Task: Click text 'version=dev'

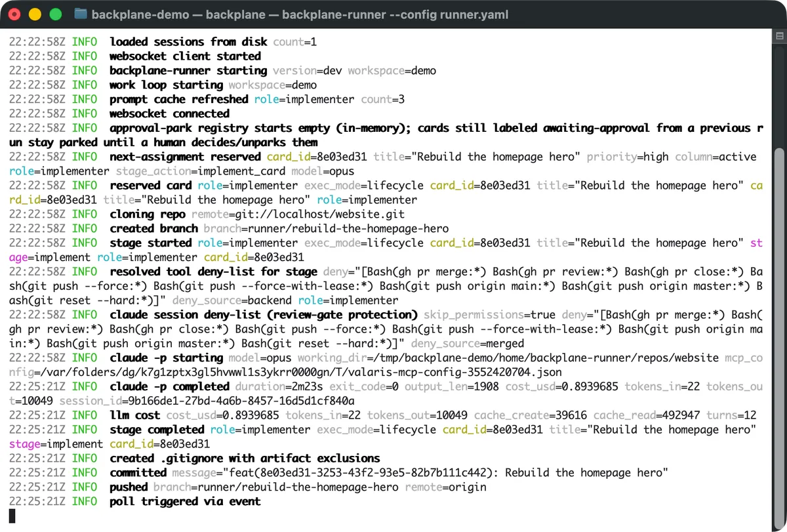Action: (308, 71)
